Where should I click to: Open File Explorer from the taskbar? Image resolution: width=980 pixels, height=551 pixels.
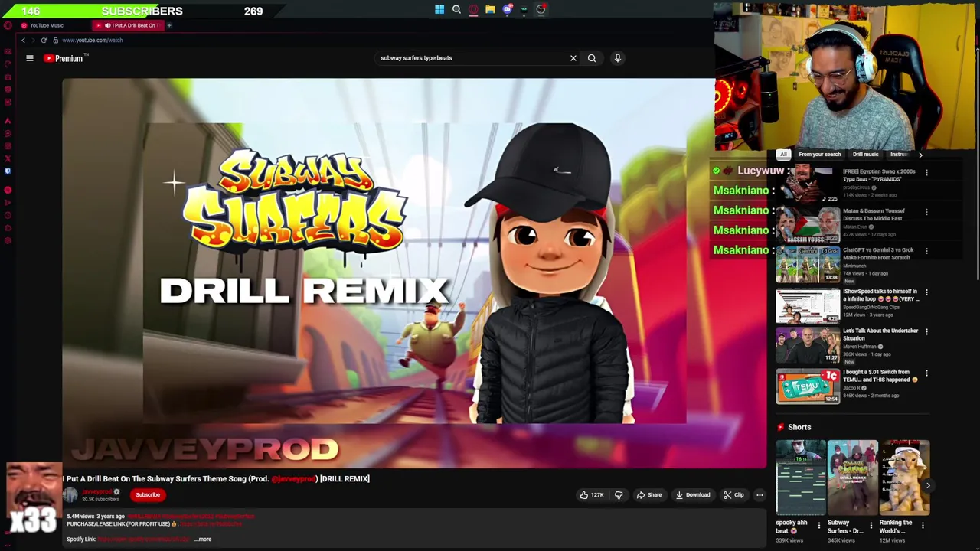coord(490,9)
